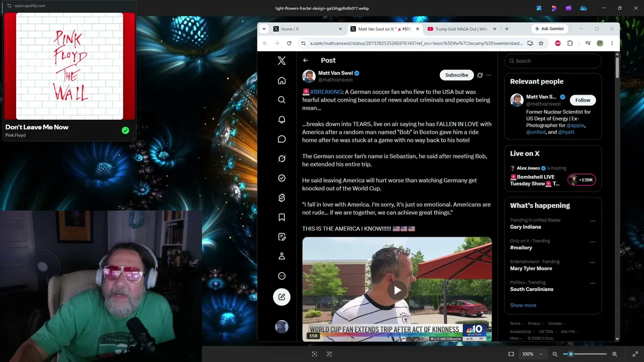The width and height of the screenshot is (644, 362).
Task: Open options for #mallory trend
Action: click(593, 242)
